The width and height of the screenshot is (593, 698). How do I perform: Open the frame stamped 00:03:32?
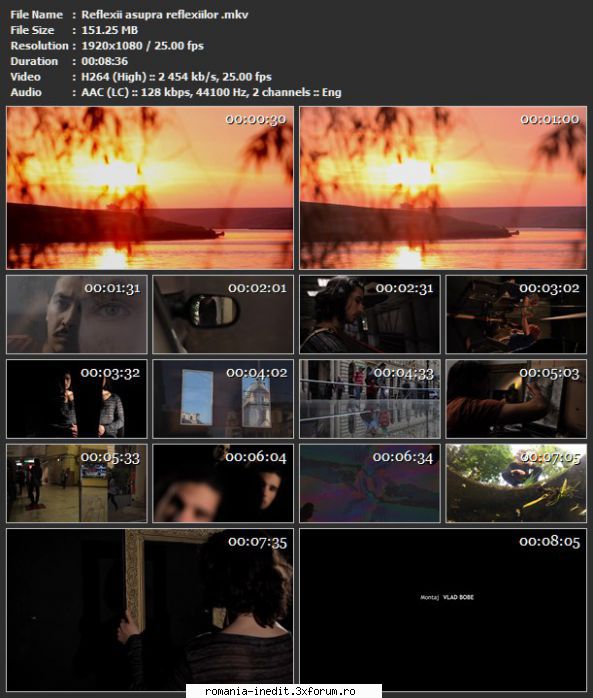pyautogui.click(x=77, y=399)
